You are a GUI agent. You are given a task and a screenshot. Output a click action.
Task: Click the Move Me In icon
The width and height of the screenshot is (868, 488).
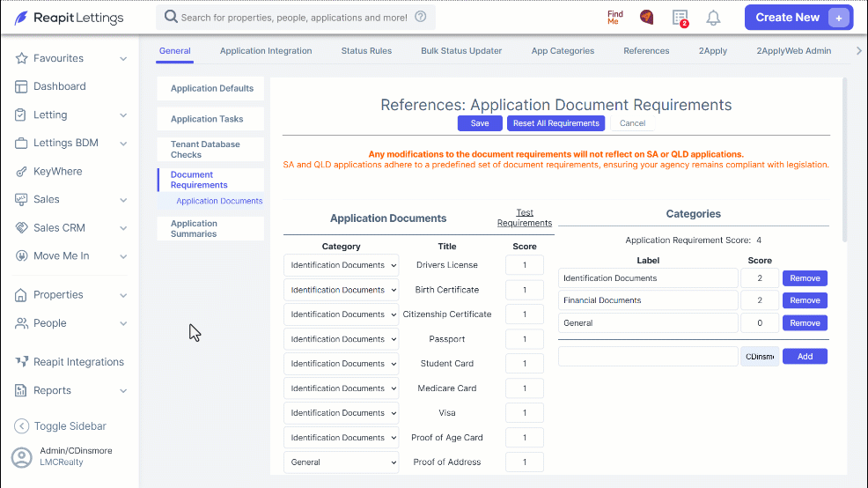click(x=21, y=256)
